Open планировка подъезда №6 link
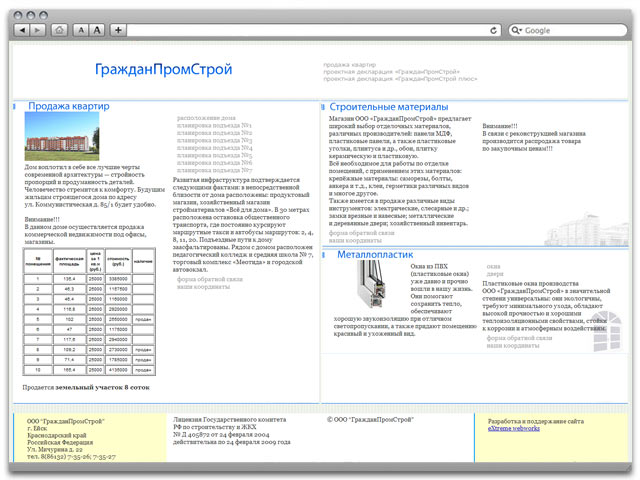Image resolution: width=640 pixels, height=480 pixels. coord(214,162)
